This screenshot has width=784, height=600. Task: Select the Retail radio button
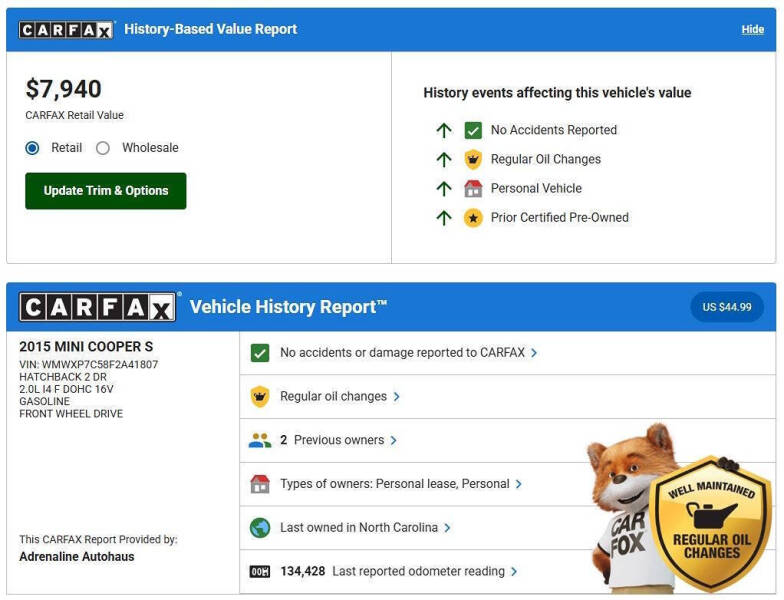(33, 148)
